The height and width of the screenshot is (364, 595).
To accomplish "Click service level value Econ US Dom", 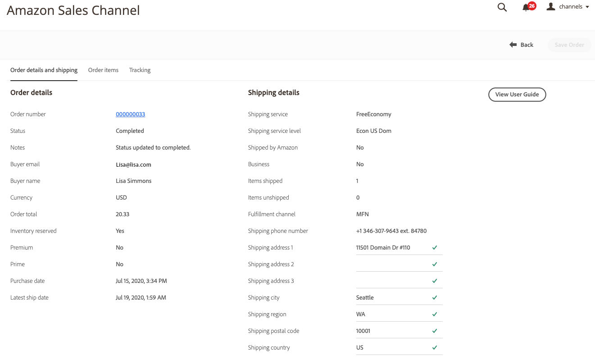I will pyautogui.click(x=374, y=131).
